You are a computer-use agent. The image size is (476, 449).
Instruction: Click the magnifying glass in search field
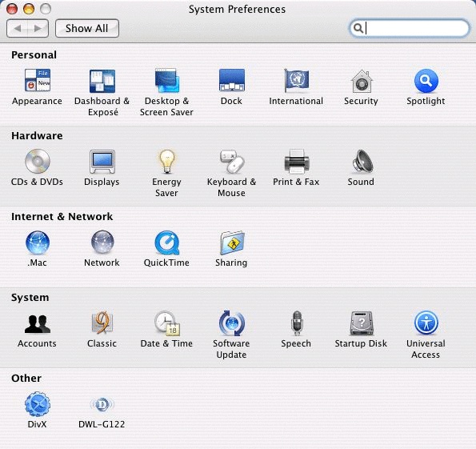[x=358, y=28]
